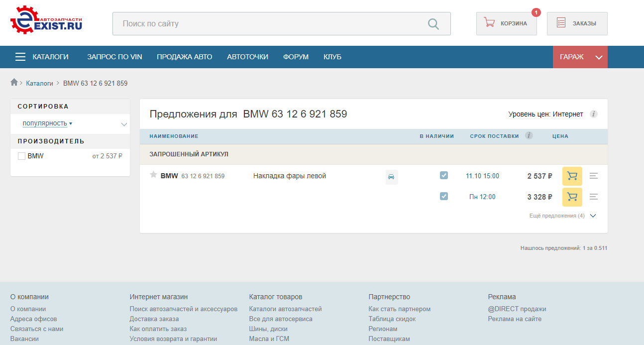
Task: Click the star icon next to BMW
Action: [x=153, y=175]
